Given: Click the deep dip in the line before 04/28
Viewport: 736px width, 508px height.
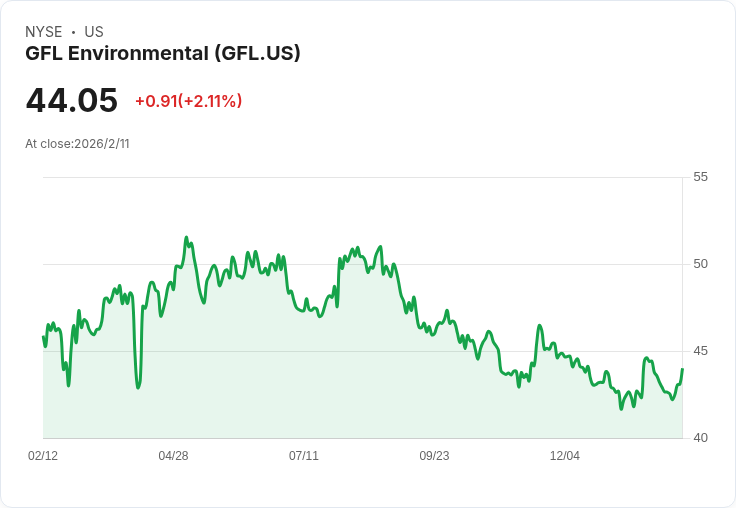Looking at the screenshot, I should 138,387.
